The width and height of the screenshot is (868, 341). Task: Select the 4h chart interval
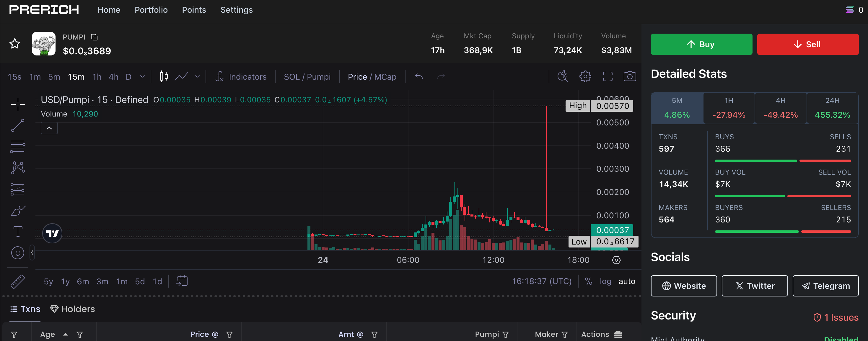click(x=113, y=77)
